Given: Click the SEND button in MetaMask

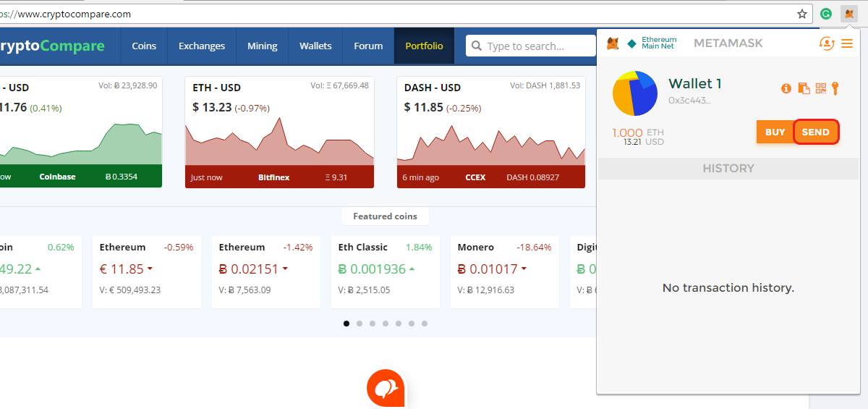Looking at the screenshot, I should (x=816, y=132).
